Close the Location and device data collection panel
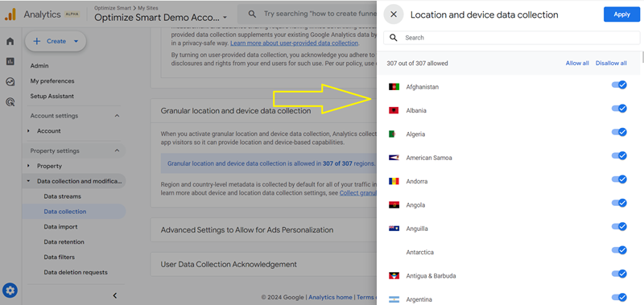 pyautogui.click(x=394, y=14)
